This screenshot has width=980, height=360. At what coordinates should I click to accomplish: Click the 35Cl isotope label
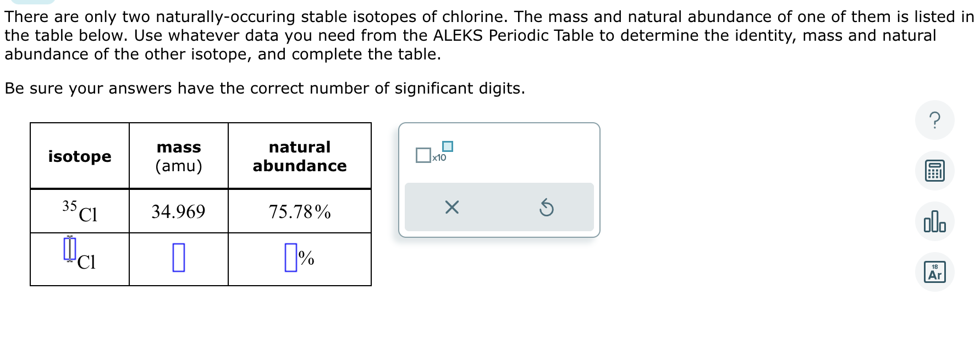80,212
